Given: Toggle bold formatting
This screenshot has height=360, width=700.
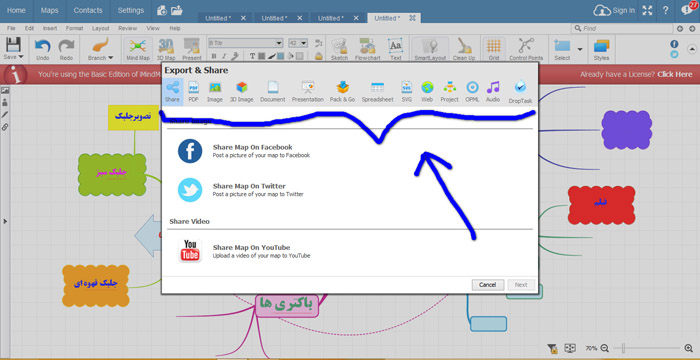Looking at the screenshot, I should tap(214, 56).
